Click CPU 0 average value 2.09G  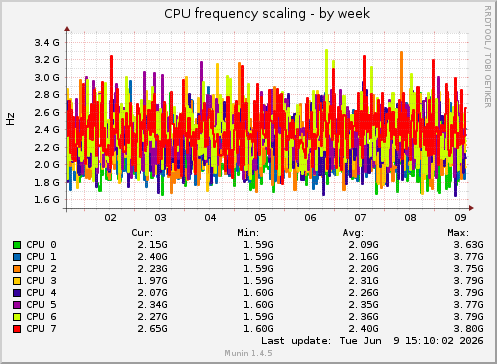(364, 245)
